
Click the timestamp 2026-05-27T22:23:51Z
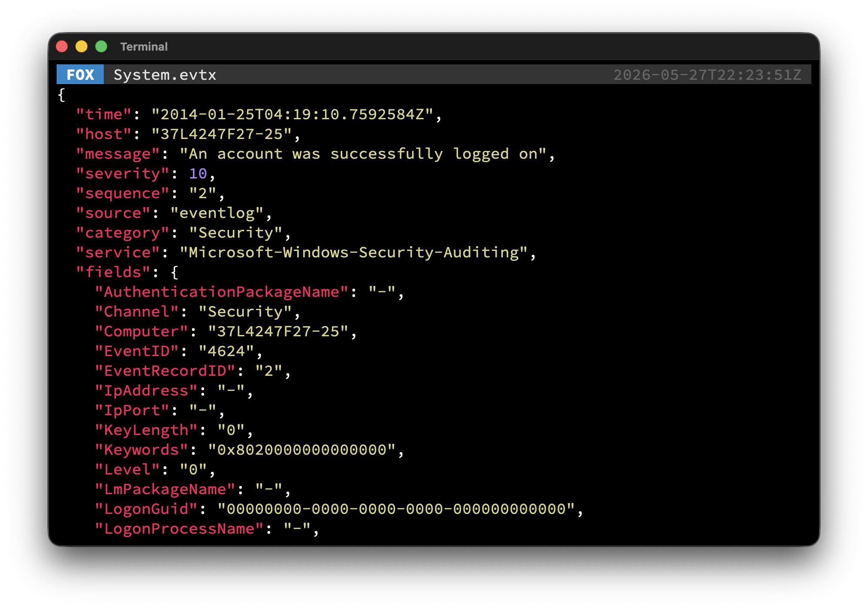[707, 75]
